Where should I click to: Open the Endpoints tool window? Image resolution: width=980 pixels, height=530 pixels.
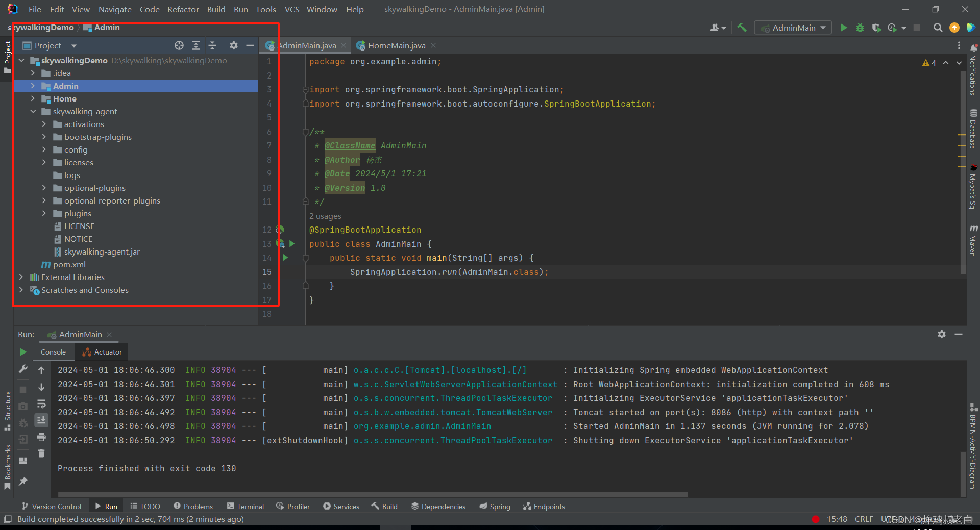click(544, 506)
